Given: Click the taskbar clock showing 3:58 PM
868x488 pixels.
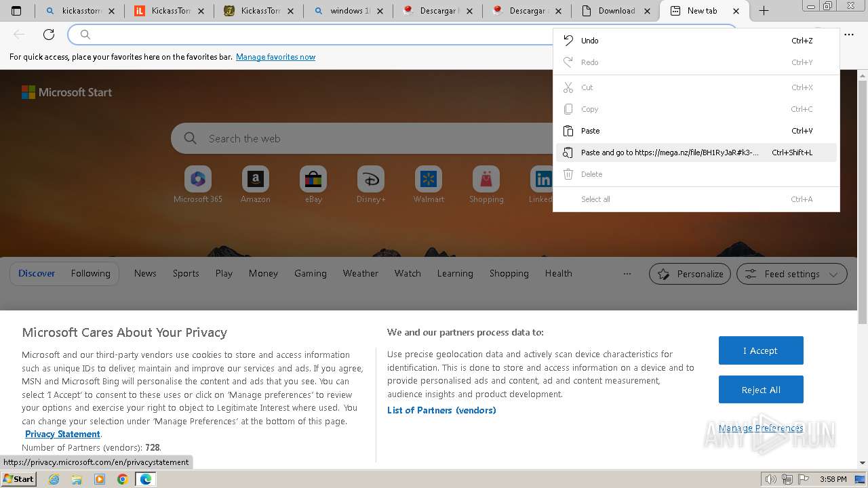Looking at the screenshot, I should click(x=833, y=479).
